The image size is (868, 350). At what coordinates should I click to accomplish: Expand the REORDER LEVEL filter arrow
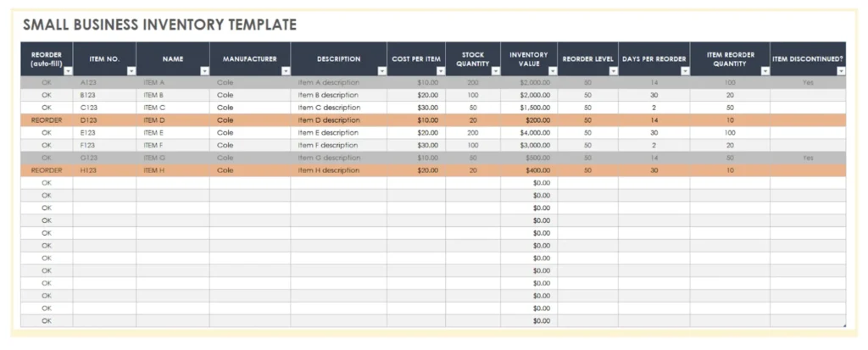(x=613, y=71)
